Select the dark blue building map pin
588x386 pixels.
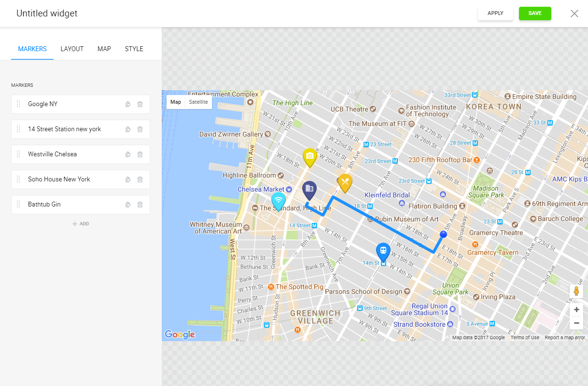pyautogui.click(x=309, y=190)
